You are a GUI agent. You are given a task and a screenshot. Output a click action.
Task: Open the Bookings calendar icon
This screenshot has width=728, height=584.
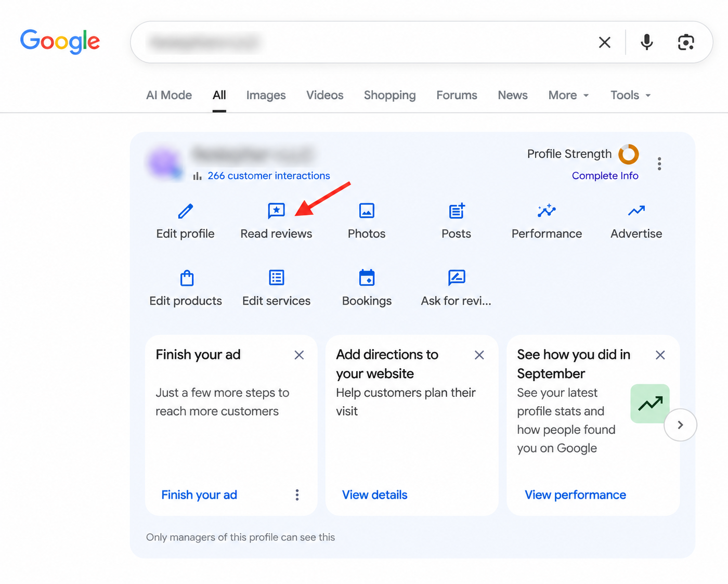tap(367, 278)
